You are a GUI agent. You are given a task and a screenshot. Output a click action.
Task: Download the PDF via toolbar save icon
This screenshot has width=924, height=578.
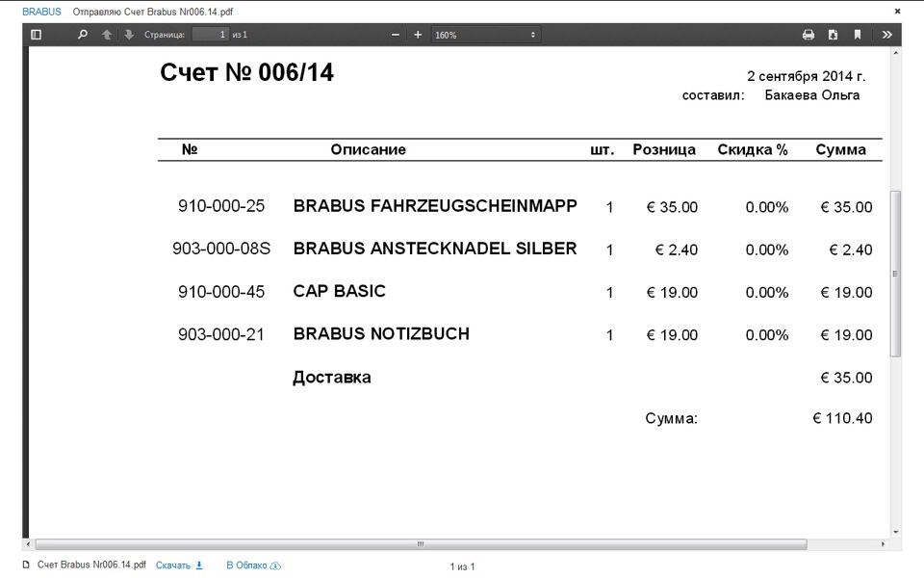[833, 35]
